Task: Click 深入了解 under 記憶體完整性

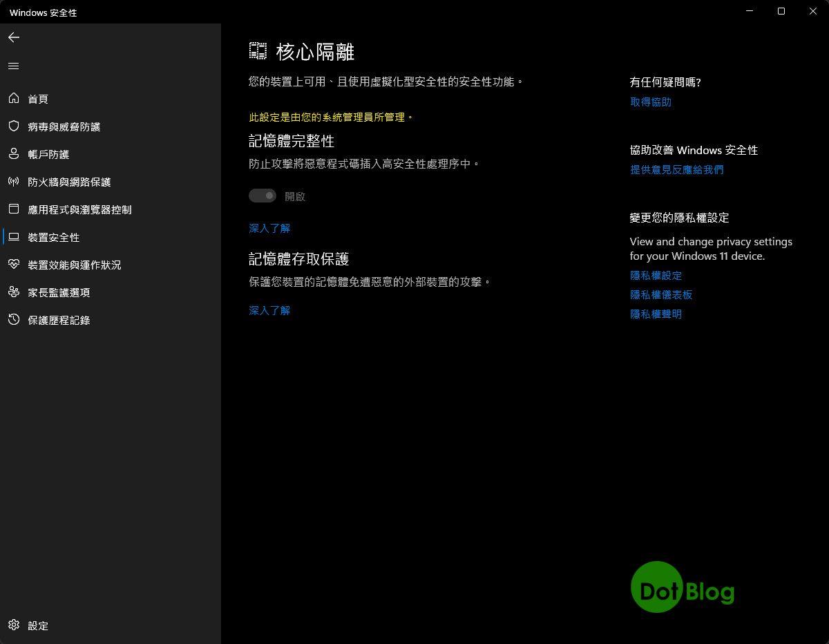Action: [269, 228]
